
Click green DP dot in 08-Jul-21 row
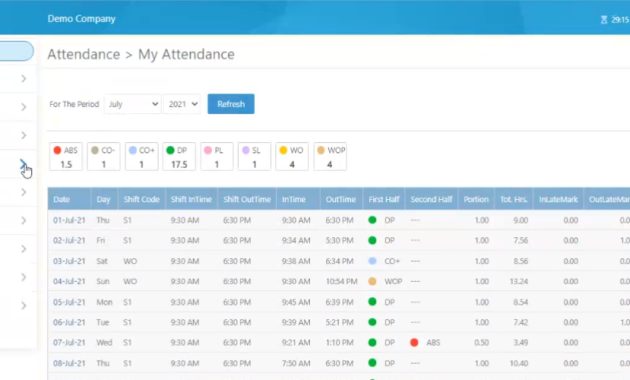click(x=372, y=363)
